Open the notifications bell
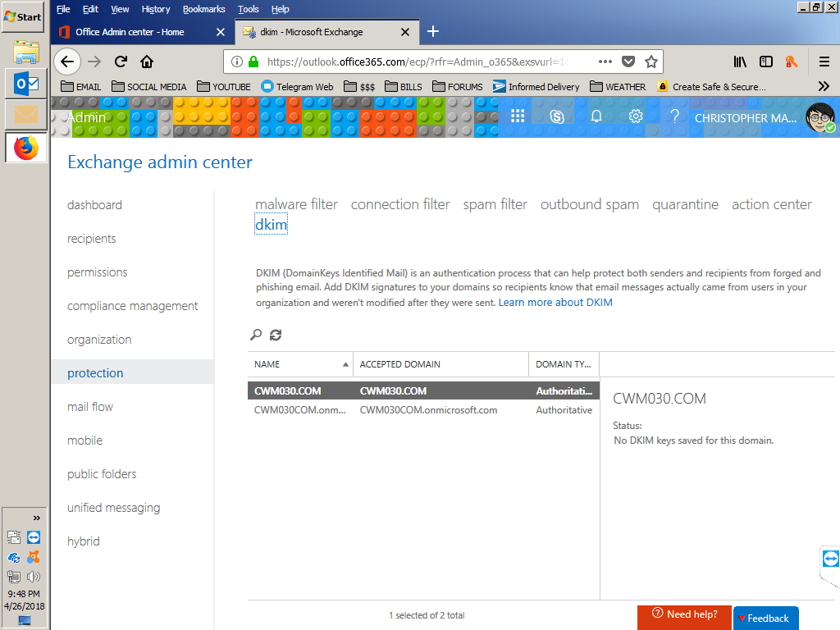 pyautogui.click(x=596, y=116)
